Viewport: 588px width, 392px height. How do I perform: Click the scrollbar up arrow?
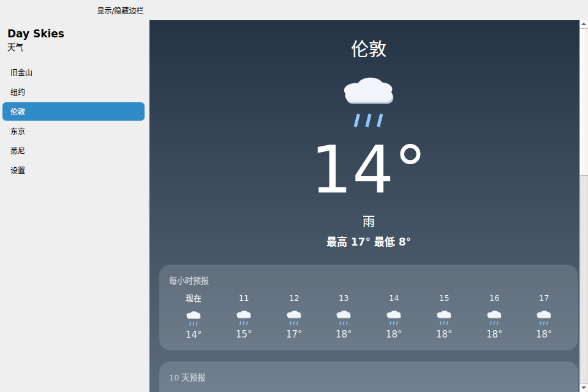coord(584,24)
